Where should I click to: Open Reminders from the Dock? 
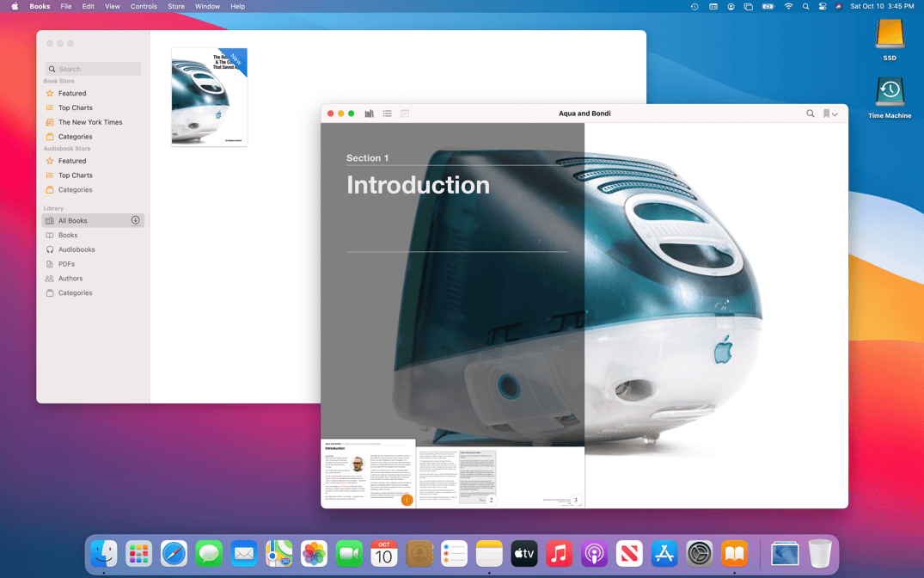click(455, 554)
